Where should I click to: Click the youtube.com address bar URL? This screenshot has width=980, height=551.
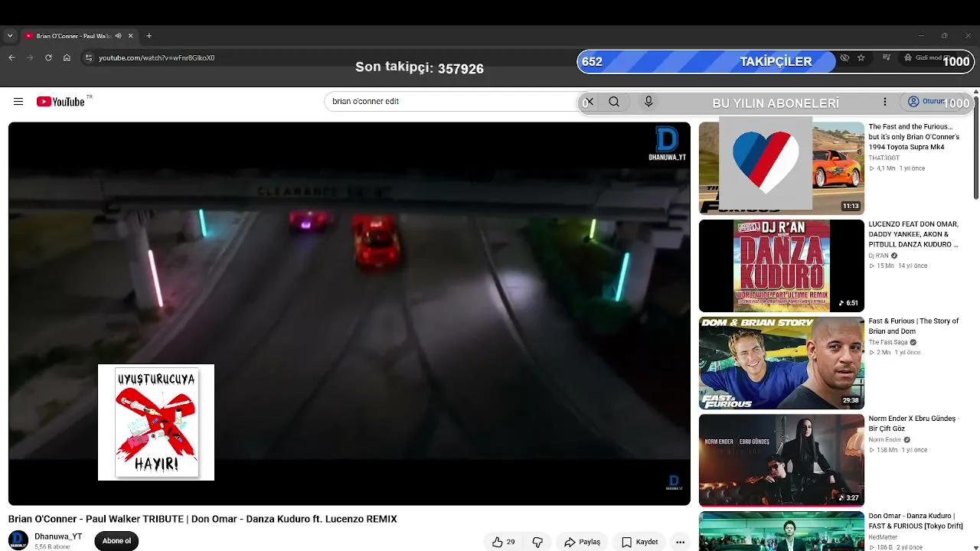(157, 58)
